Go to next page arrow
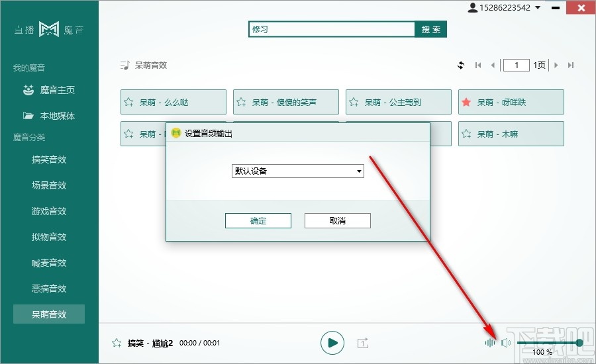 pos(556,65)
